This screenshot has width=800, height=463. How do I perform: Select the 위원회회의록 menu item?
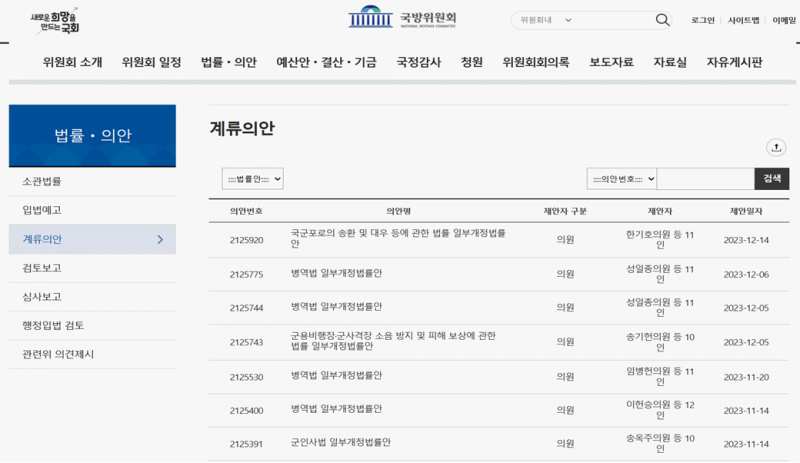pyautogui.click(x=536, y=62)
